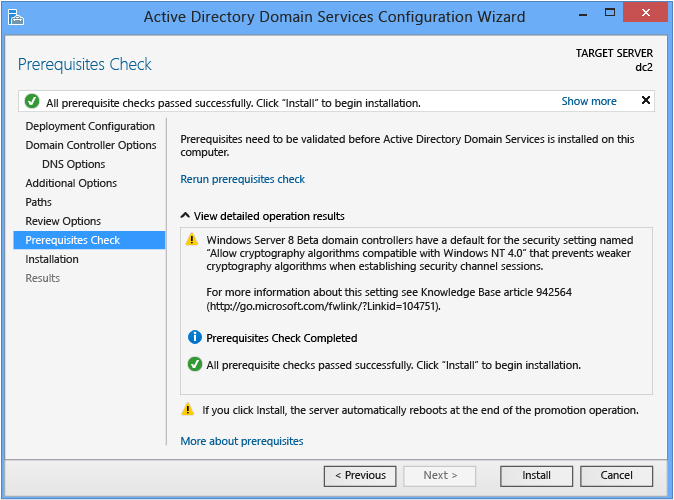Collapse View detailed operation results chevron
Screen dimensions: 674x500
185,215
